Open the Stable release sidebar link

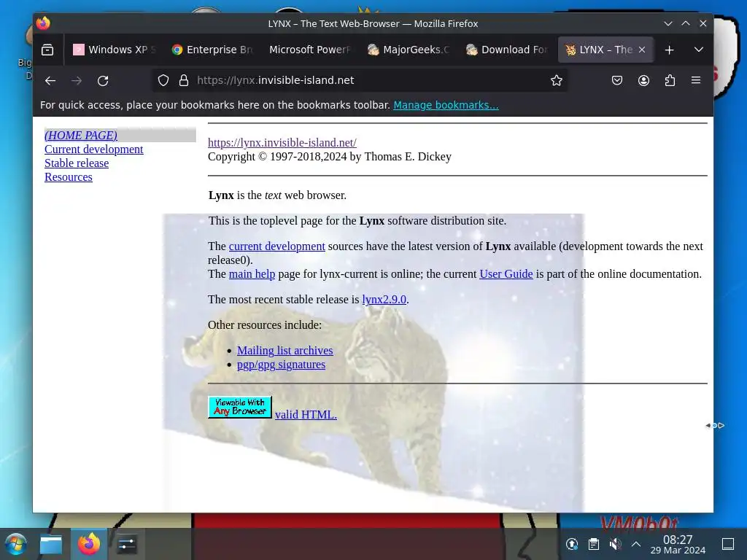[77, 163]
